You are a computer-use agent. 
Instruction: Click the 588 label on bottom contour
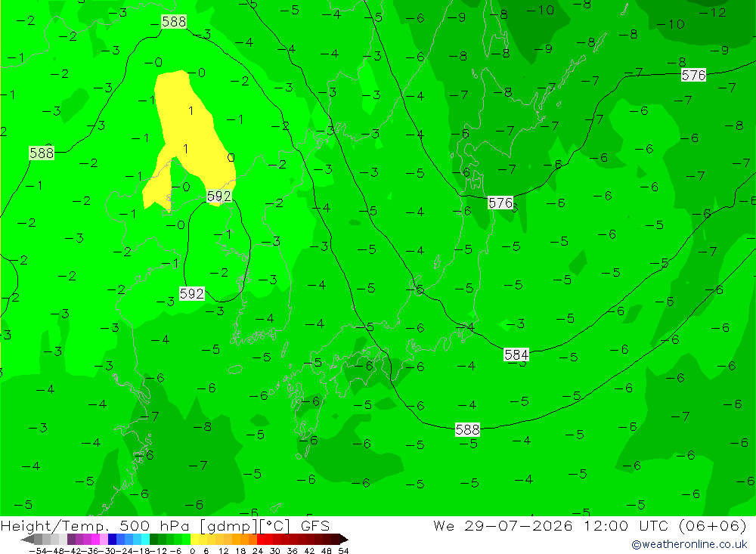468,429
